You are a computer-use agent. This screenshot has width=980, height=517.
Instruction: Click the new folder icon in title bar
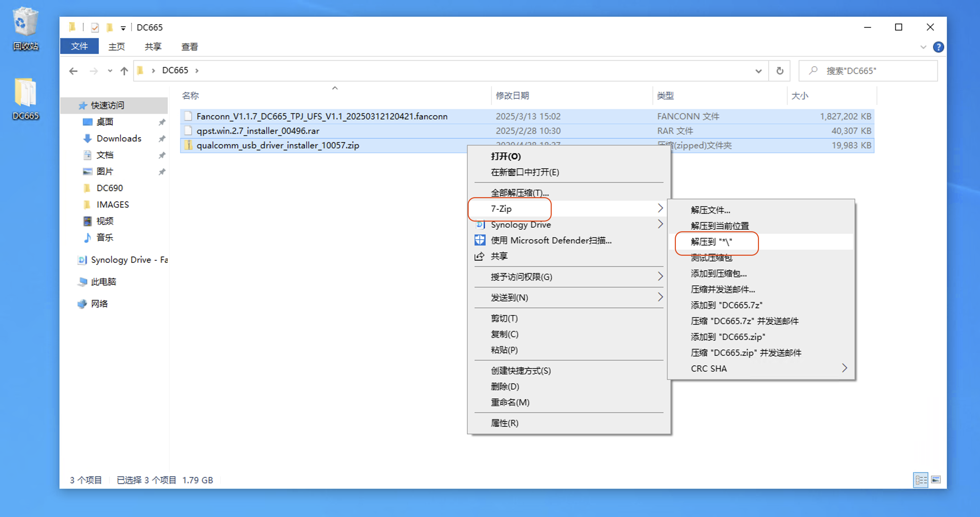pos(110,27)
